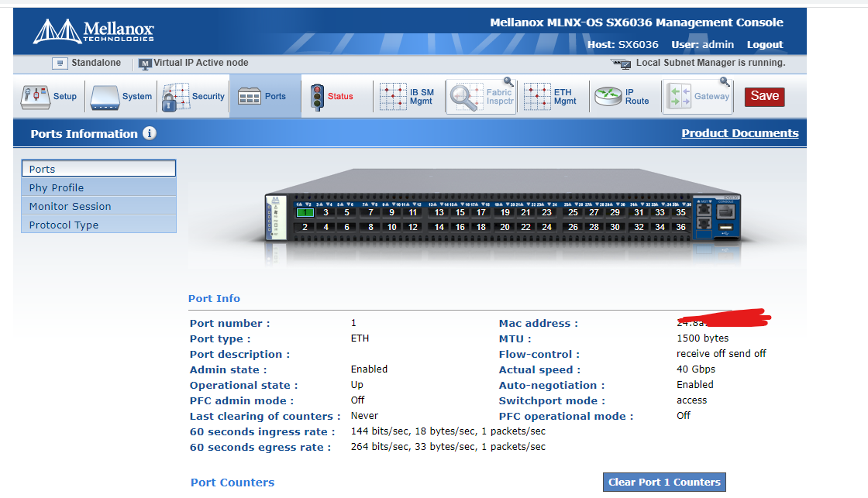Select green port 1 on switch
868x498 pixels.
click(305, 212)
